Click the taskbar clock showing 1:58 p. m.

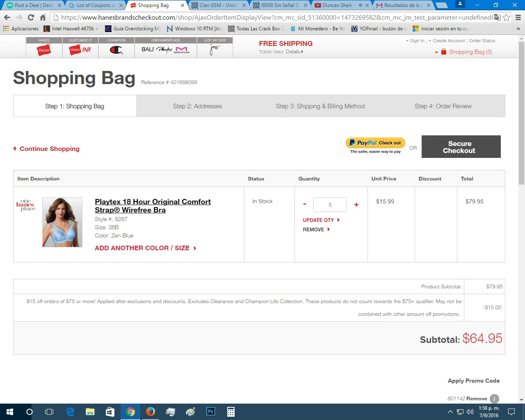tap(489, 412)
